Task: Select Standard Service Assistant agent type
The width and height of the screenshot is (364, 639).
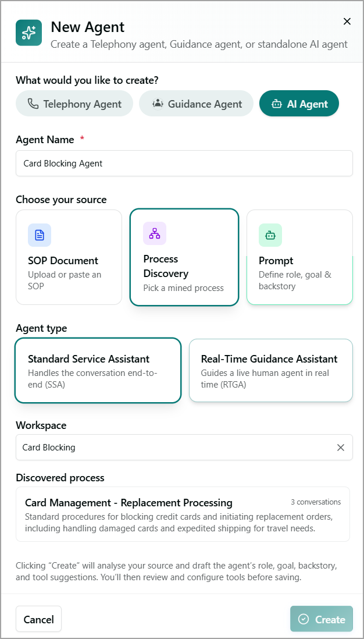Action: 98,371
